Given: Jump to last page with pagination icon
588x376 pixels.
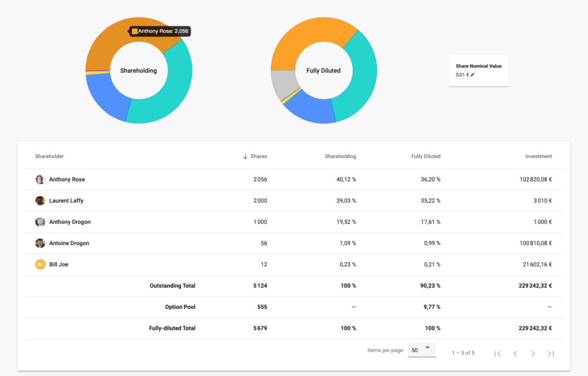Looking at the screenshot, I should click(551, 353).
